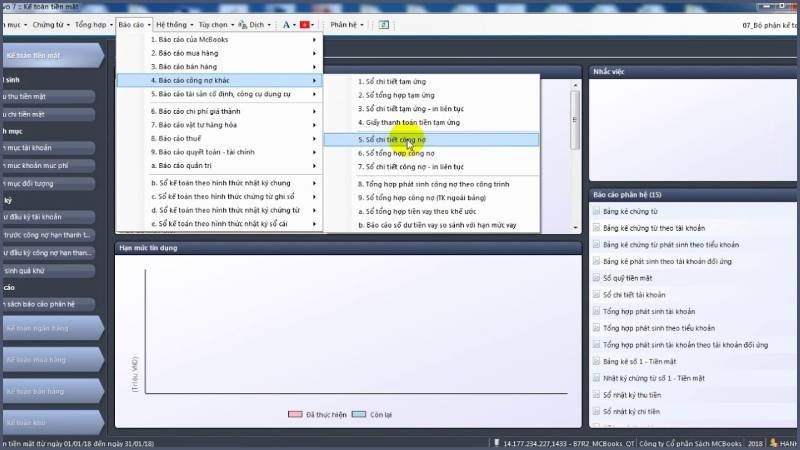Click the submenu scroll-up arrow
Viewport: 800px width, 450px height.
click(576, 85)
